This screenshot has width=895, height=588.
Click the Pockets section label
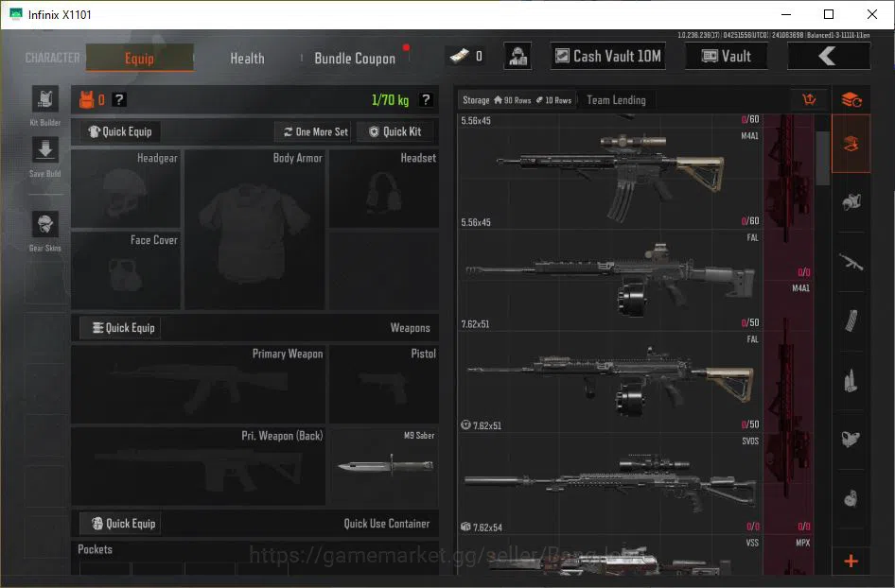(95, 549)
